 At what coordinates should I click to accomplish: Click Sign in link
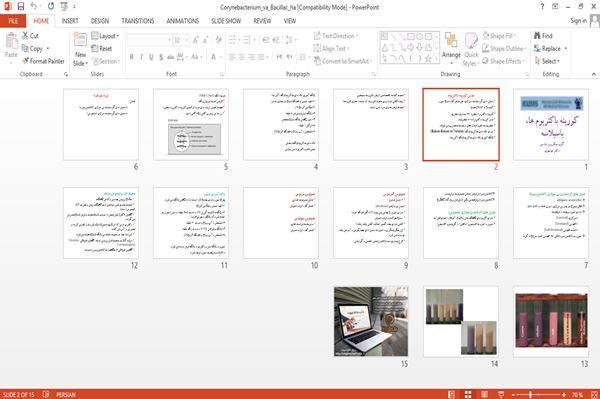(x=578, y=21)
